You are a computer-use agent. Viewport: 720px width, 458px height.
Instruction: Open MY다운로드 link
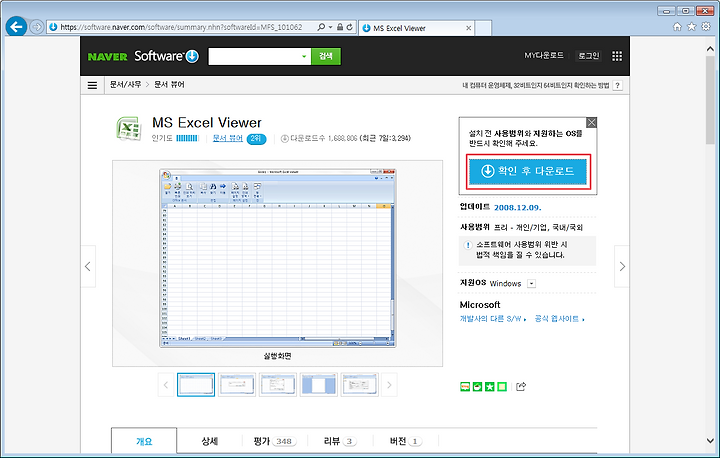(x=544, y=56)
